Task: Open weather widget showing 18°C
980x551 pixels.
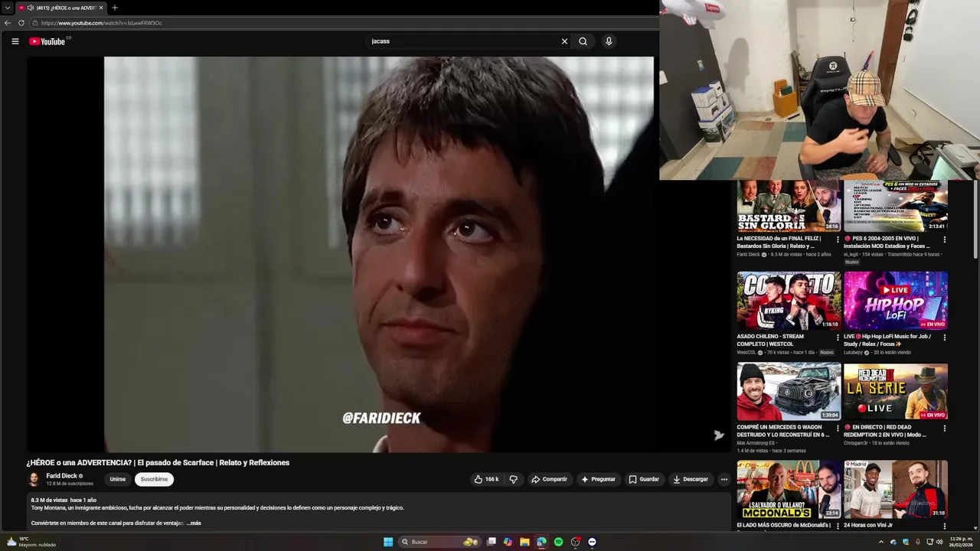Action: pos(31,542)
